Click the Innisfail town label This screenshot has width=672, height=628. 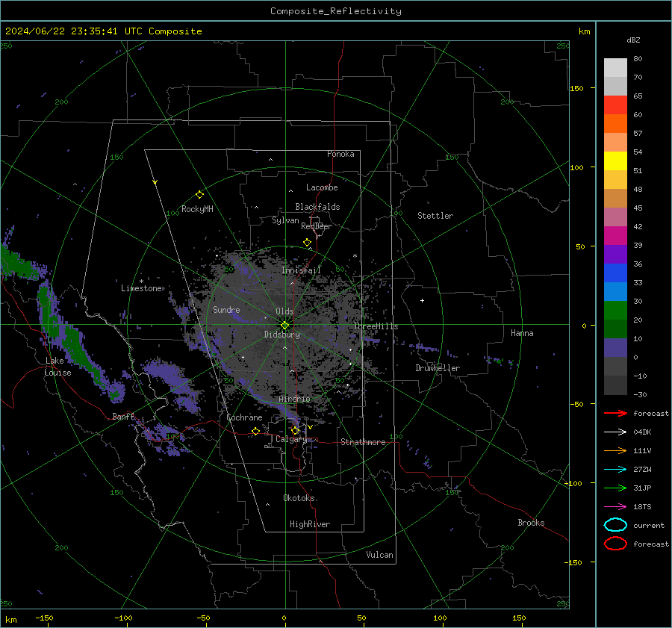(x=301, y=270)
